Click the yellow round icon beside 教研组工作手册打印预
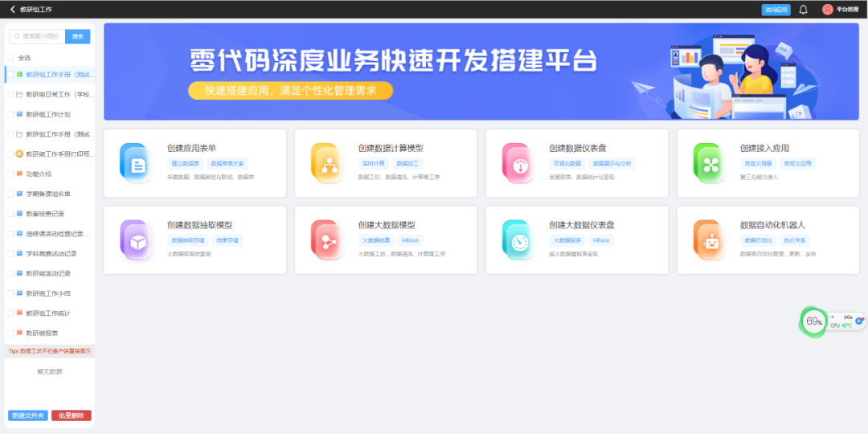The image size is (868, 434). 19,154
